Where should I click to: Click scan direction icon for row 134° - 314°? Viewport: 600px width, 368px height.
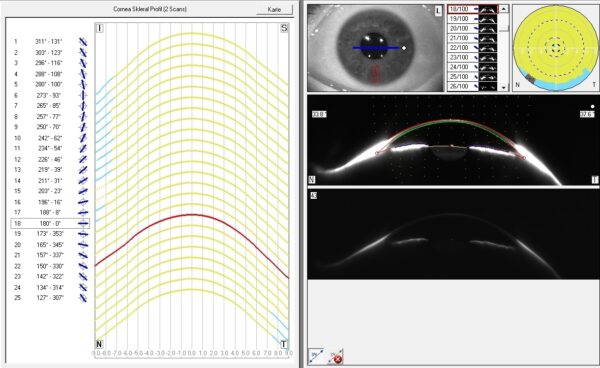83,287
